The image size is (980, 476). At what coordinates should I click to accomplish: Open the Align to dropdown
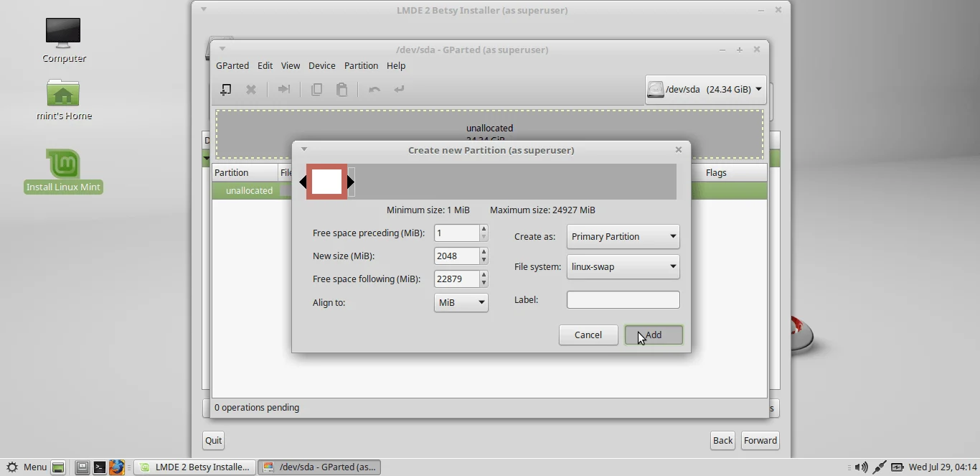[x=461, y=302]
